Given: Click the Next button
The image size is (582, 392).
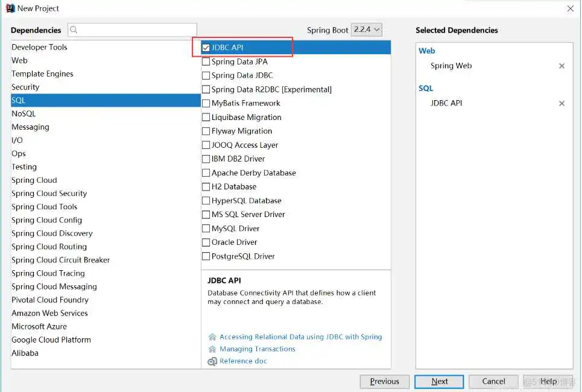Looking at the screenshot, I should pos(439,381).
